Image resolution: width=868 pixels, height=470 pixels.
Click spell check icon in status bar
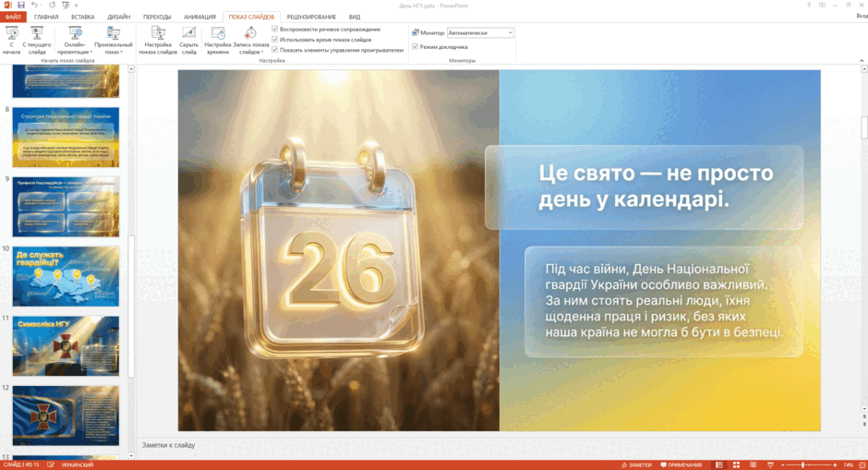point(51,465)
